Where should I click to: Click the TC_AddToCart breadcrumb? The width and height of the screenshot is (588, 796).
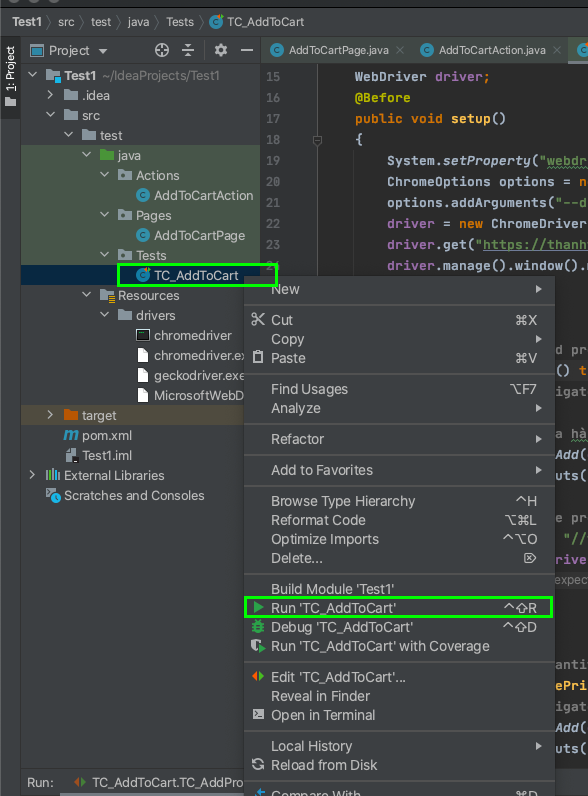click(257, 22)
